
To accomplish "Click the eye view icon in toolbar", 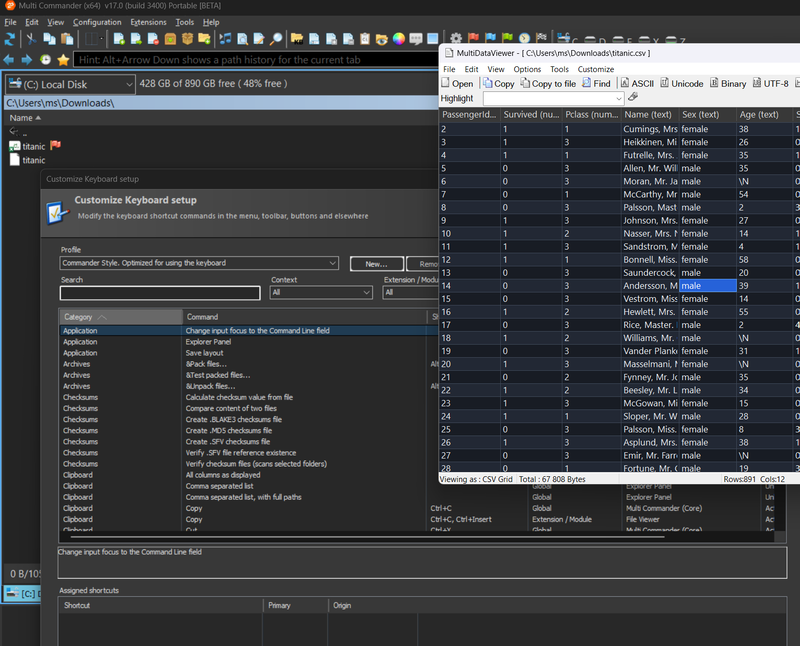I will (x=382, y=39).
